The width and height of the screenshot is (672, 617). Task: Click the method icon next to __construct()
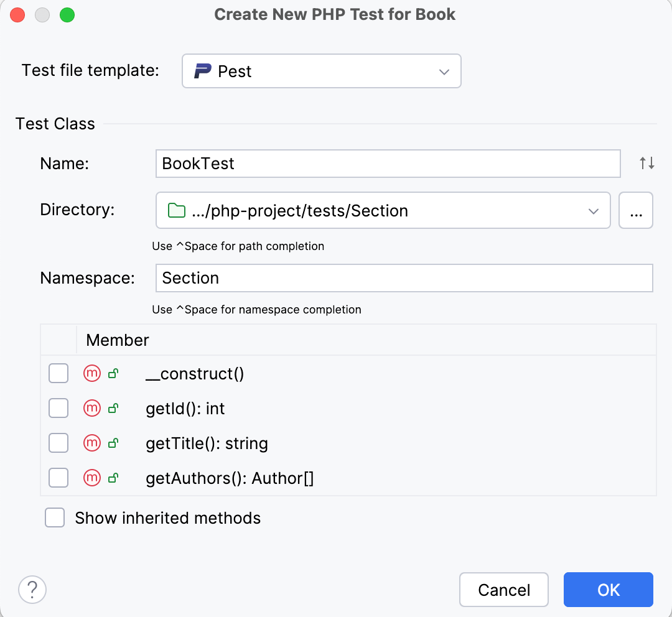tap(91, 373)
